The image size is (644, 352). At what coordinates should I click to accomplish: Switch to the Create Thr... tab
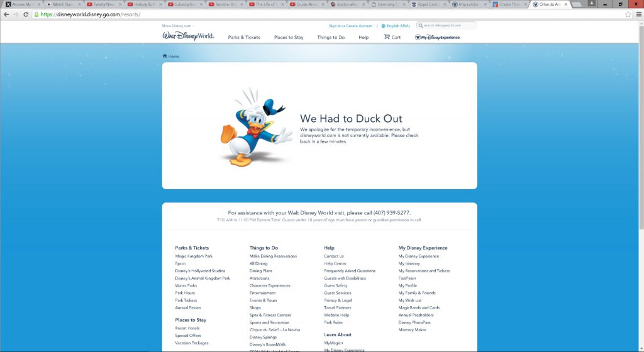coord(508,4)
